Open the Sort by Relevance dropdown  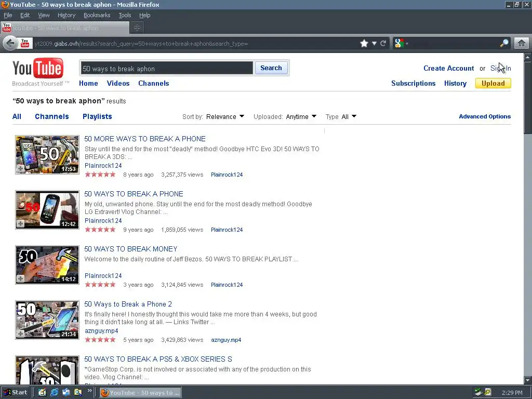(225, 117)
